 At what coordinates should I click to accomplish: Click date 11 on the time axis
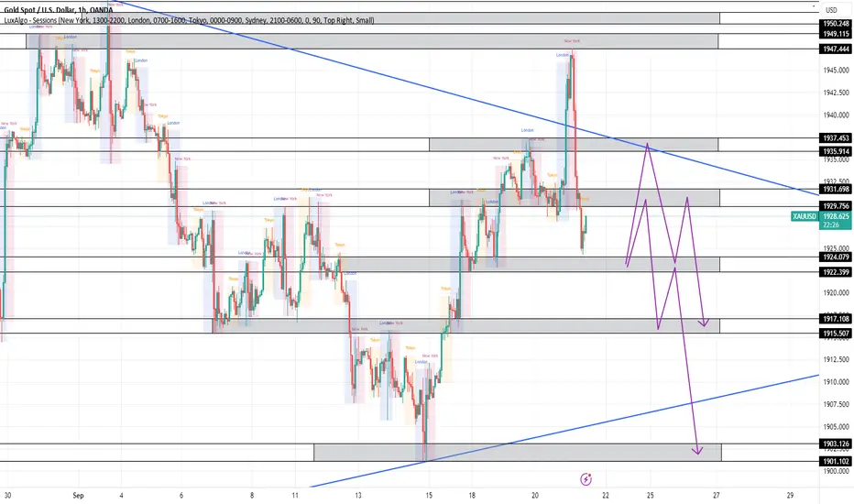(x=295, y=496)
